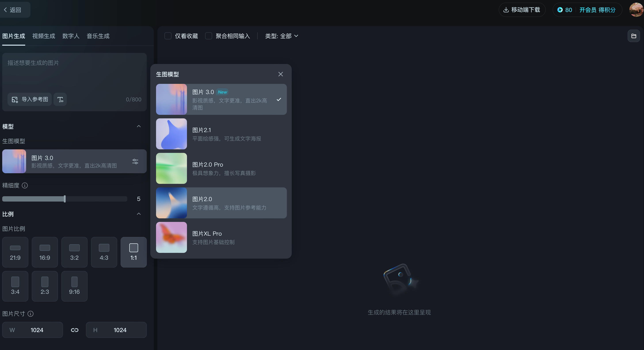This screenshot has height=350, width=644.
Task: Open the 类型: 全部 dropdown
Action: pyautogui.click(x=282, y=36)
